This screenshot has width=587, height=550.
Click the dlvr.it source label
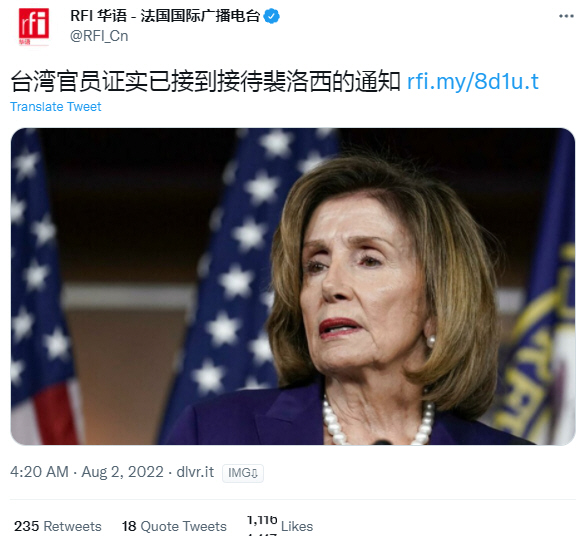click(195, 472)
